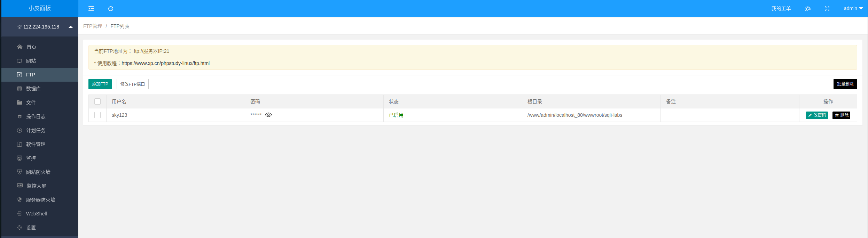Open the FTP tutorial link on xp.cn
This screenshot has height=238, width=868.
tap(165, 63)
